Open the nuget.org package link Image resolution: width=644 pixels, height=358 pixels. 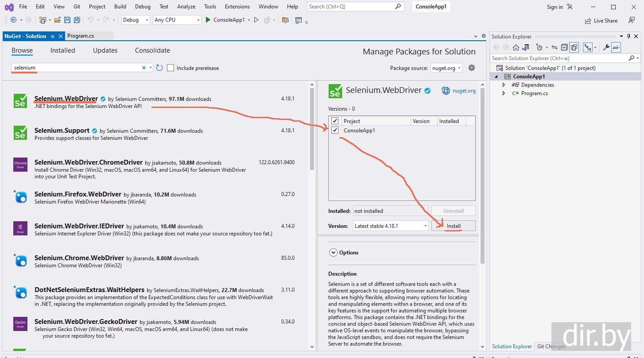[x=464, y=91]
